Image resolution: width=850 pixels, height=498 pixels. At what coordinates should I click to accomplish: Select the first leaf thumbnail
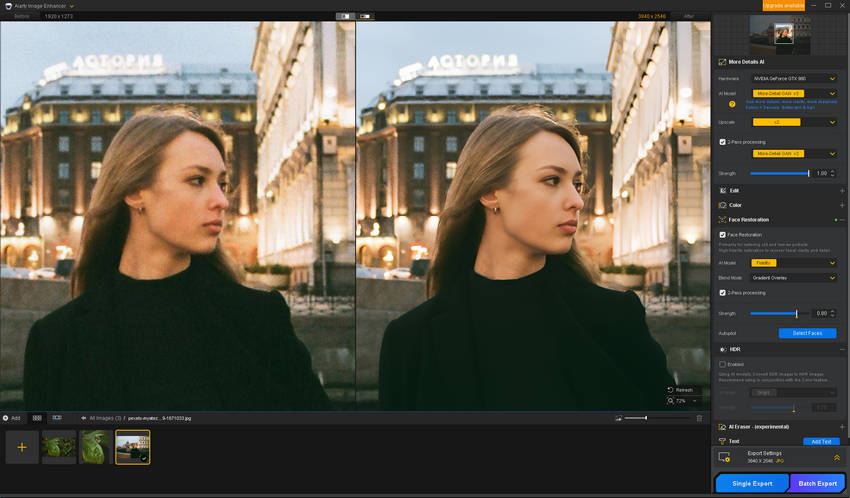click(59, 447)
